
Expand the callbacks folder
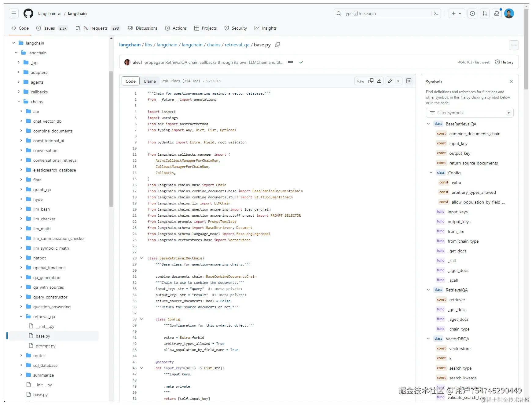19,92
